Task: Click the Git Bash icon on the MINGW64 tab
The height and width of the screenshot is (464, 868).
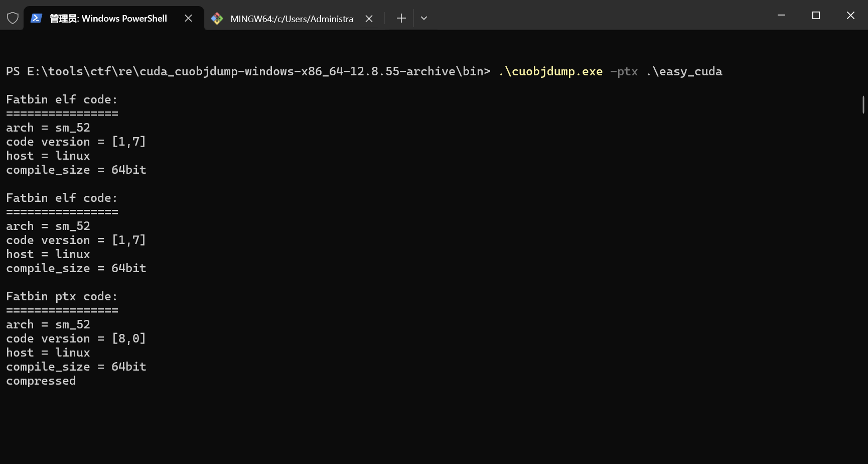Action: pyautogui.click(x=217, y=18)
